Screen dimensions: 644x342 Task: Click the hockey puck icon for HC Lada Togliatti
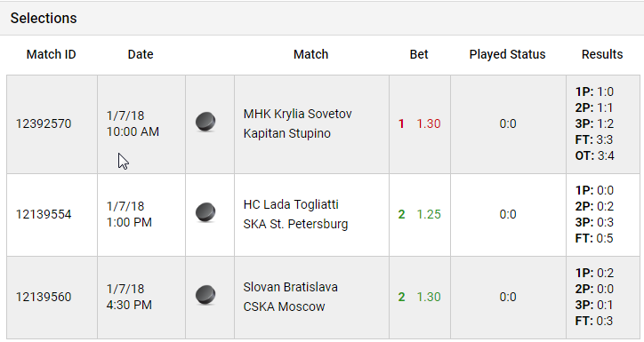[x=205, y=213]
